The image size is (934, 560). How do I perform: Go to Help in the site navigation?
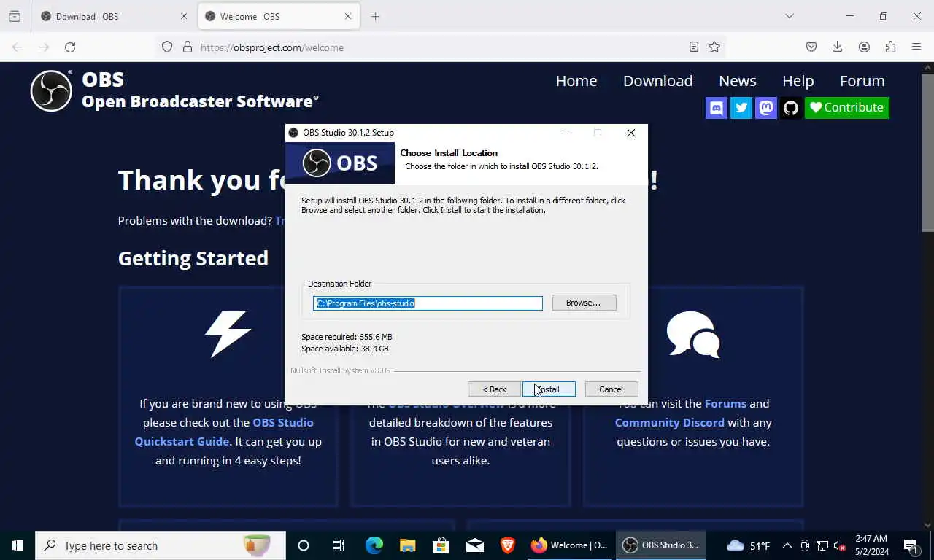pos(798,81)
